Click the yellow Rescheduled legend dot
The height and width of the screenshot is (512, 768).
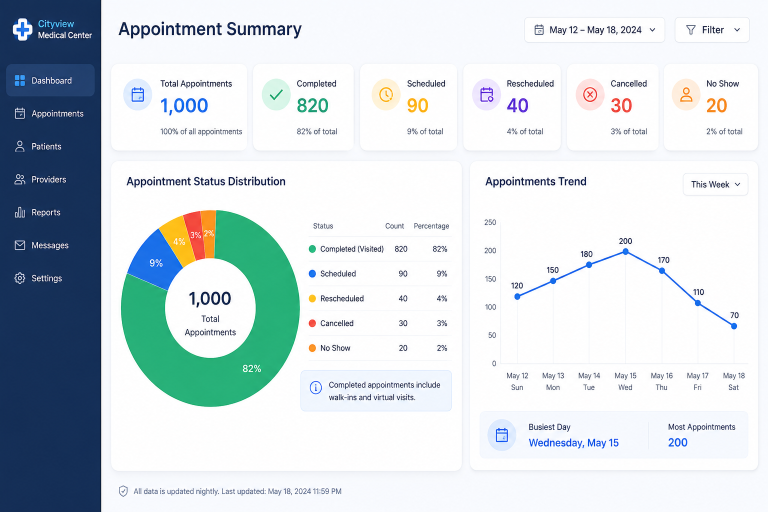point(312,298)
